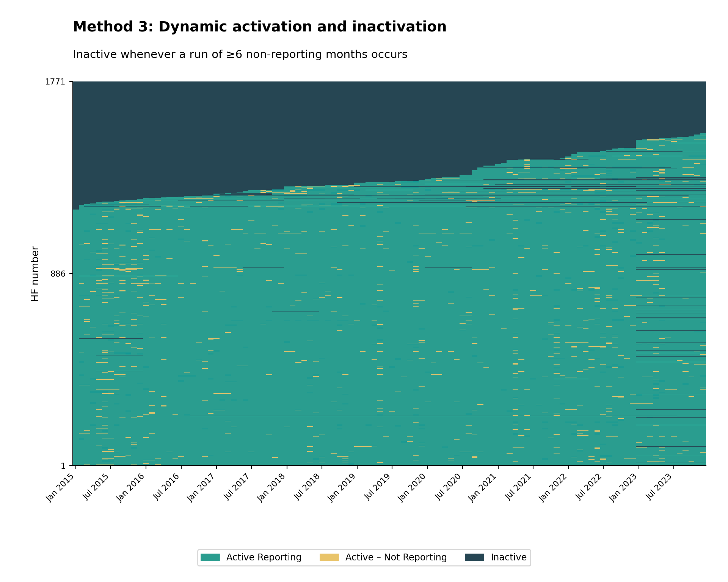This screenshot has height=582, width=728.
Task: Click the y-axis tick label 886
Action: (x=58, y=274)
